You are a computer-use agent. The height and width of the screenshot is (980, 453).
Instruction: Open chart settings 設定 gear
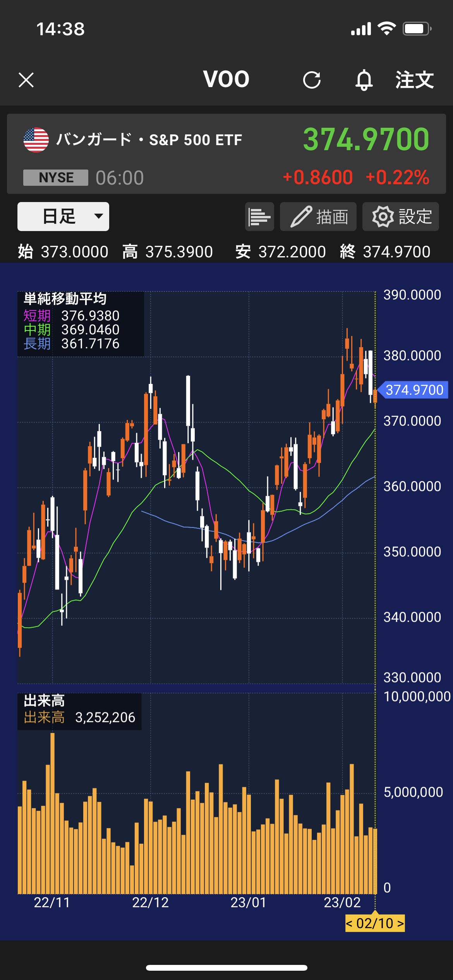pos(401,217)
